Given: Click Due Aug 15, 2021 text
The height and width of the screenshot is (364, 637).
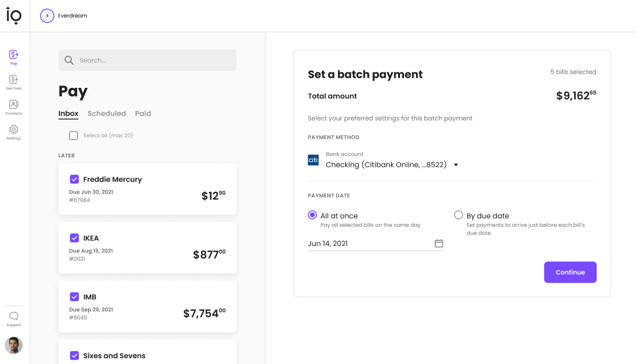Looking at the screenshot, I should [x=91, y=251].
